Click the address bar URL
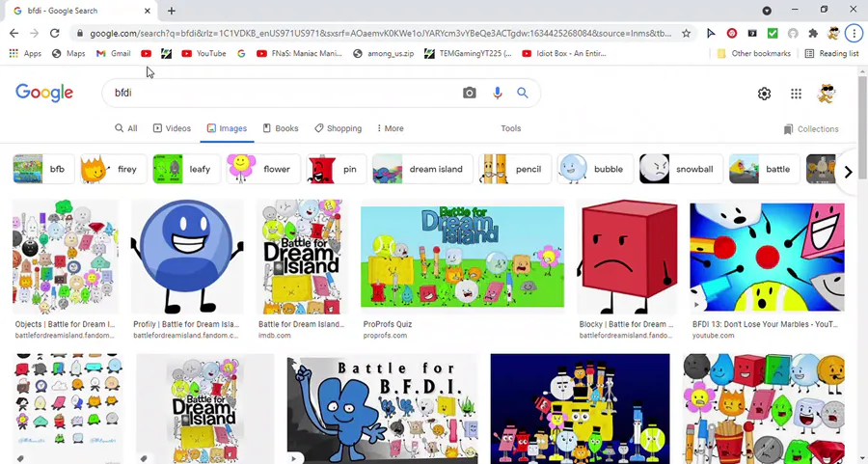This screenshot has width=868, height=464. (380, 33)
